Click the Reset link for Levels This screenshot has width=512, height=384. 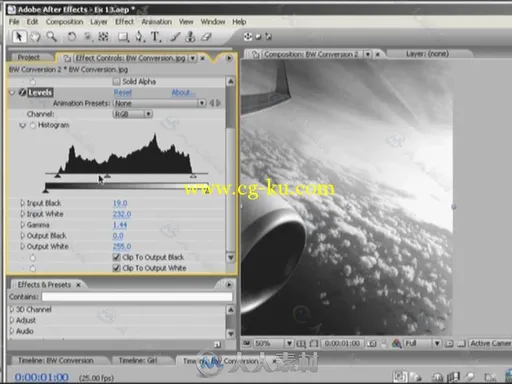123,92
